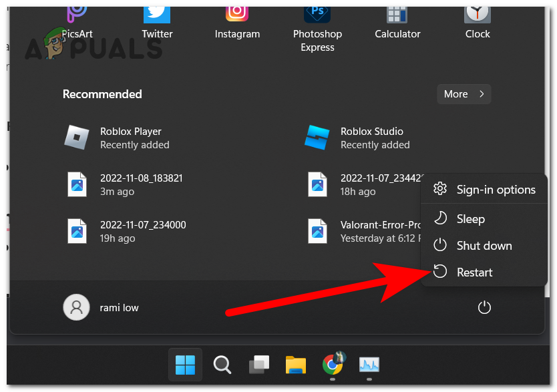Open the Calculator app

click(397, 19)
